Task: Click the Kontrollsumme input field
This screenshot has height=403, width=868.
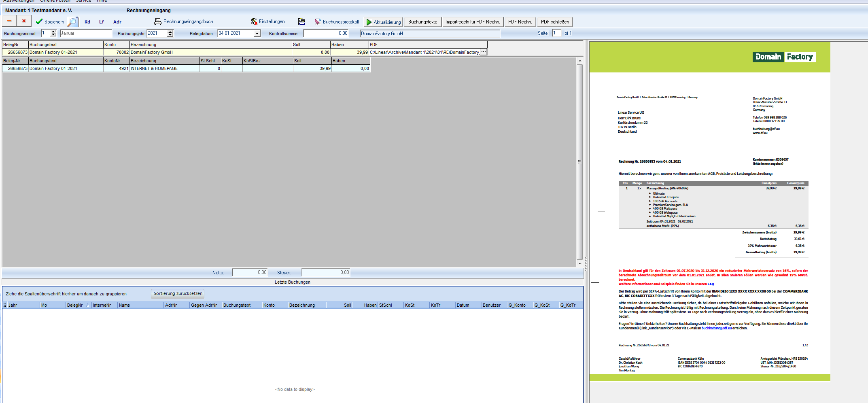Action: pyautogui.click(x=326, y=33)
